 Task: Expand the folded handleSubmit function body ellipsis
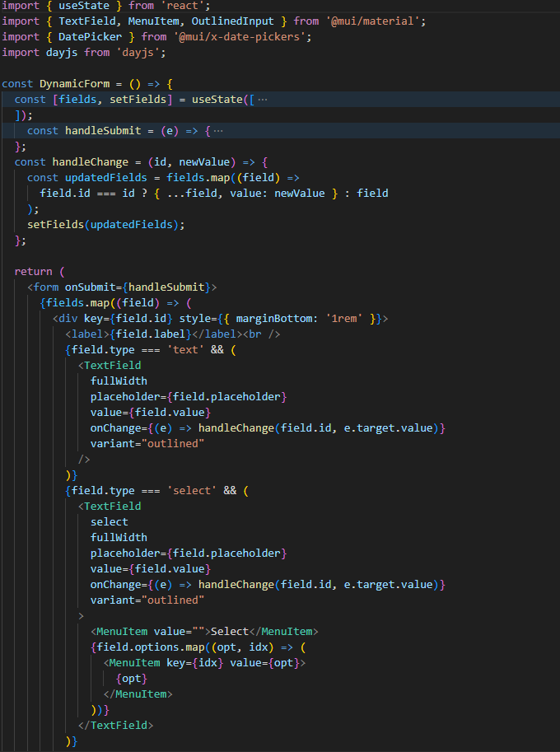(218, 131)
